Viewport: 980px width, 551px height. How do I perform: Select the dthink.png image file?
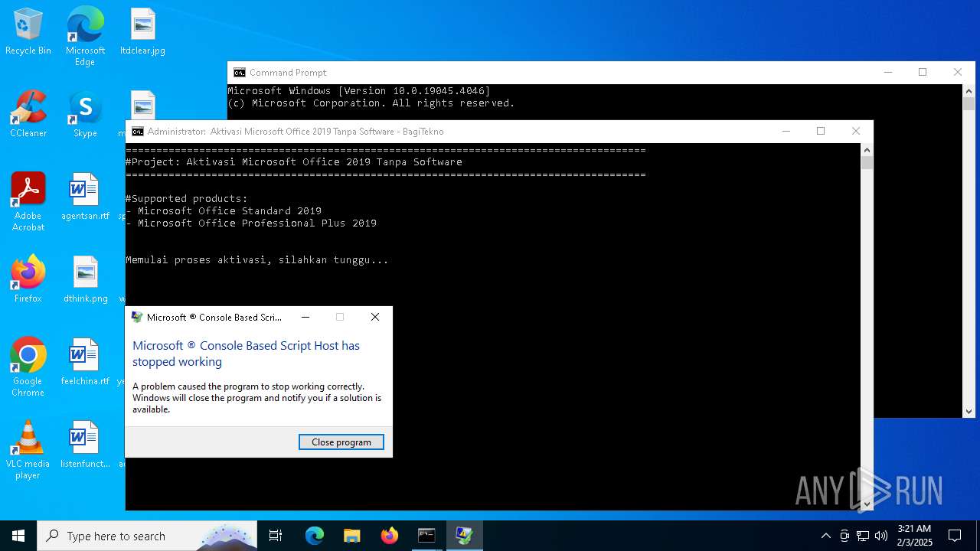click(x=85, y=280)
